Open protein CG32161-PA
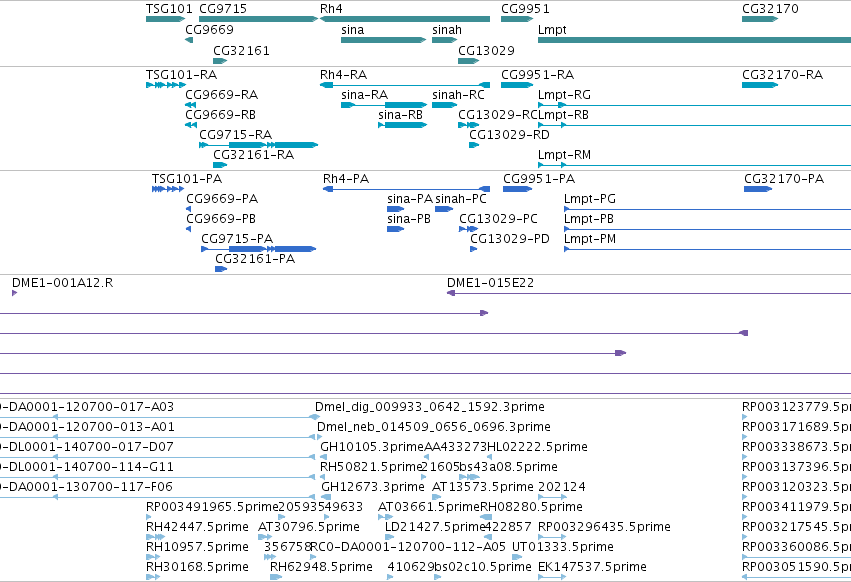851x582 pixels. click(x=255, y=259)
